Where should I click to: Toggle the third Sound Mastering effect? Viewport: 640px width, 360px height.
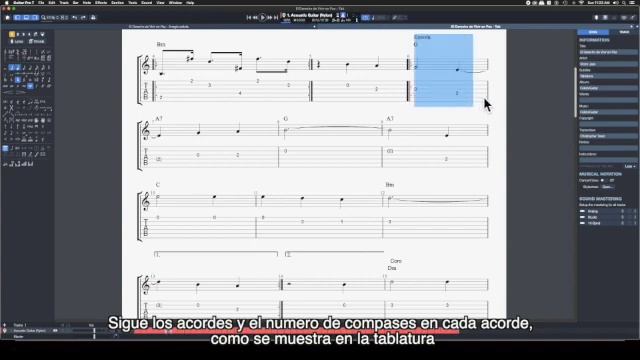coord(582,223)
